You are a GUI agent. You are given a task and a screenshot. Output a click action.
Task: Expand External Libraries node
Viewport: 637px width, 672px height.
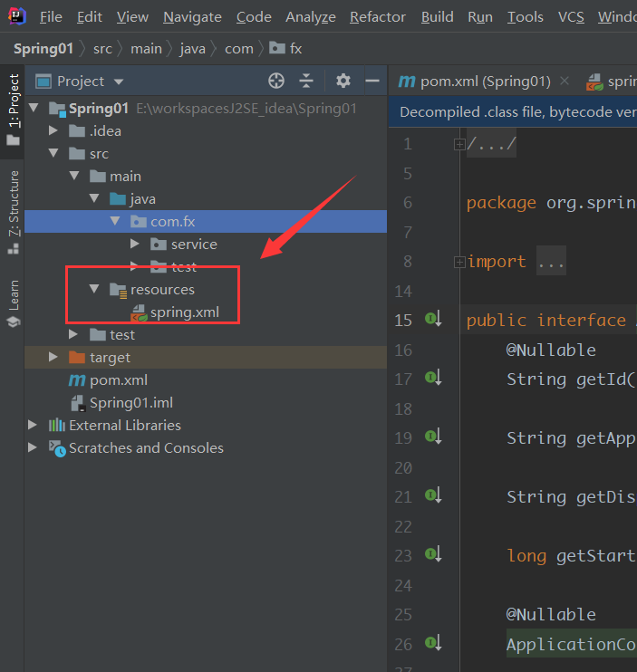coord(32,425)
